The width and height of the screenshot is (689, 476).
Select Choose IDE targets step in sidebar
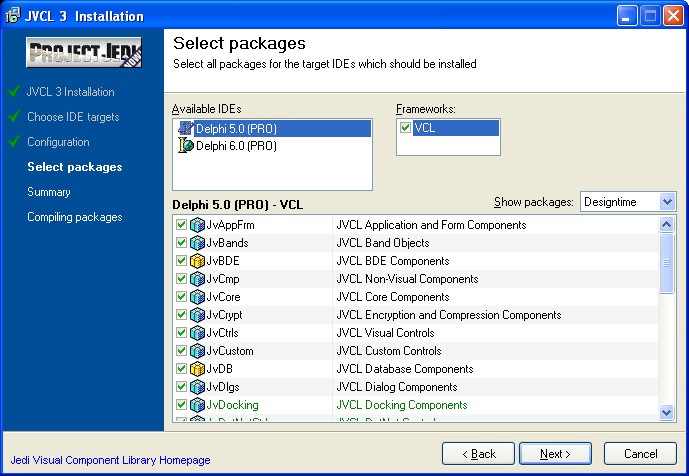point(73,117)
